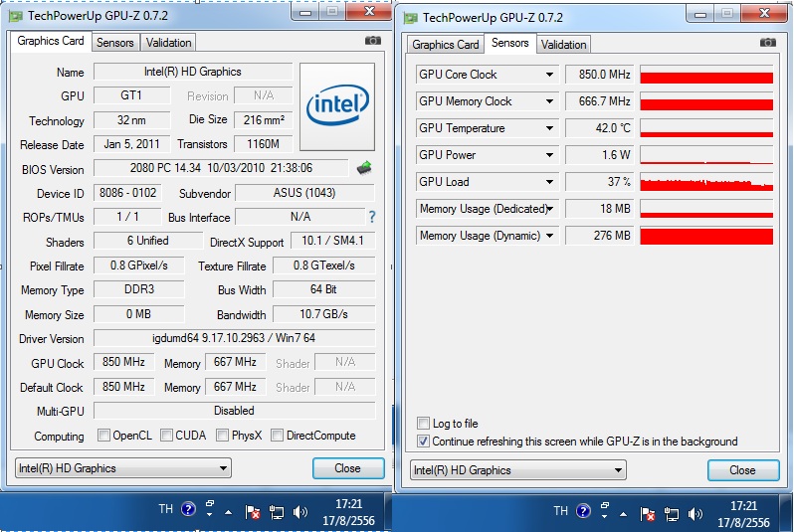Image resolution: width=794 pixels, height=532 pixels.
Task: Open the Memory Usage (Dynamic) dropdown
Action: pyautogui.click(x=549, y=236)
